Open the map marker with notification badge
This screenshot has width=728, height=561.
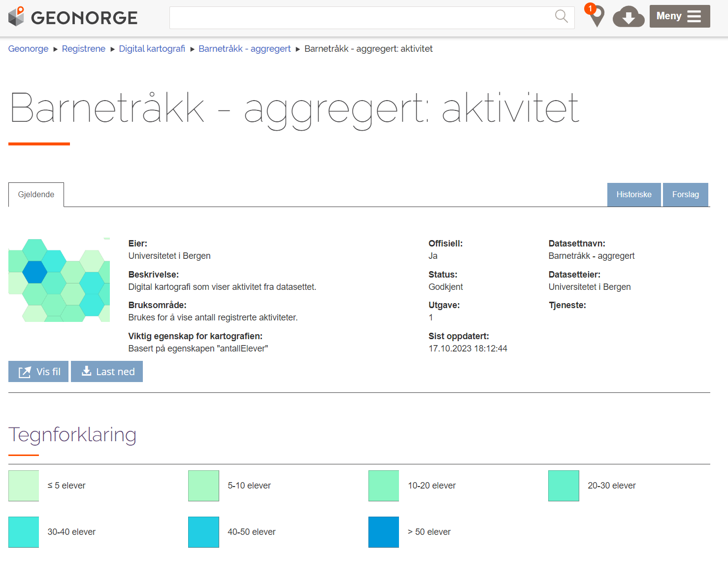click(x=595, y=15)
